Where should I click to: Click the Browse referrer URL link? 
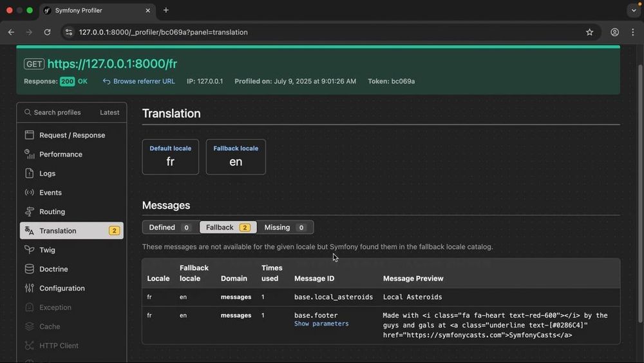tap(139, 81)
